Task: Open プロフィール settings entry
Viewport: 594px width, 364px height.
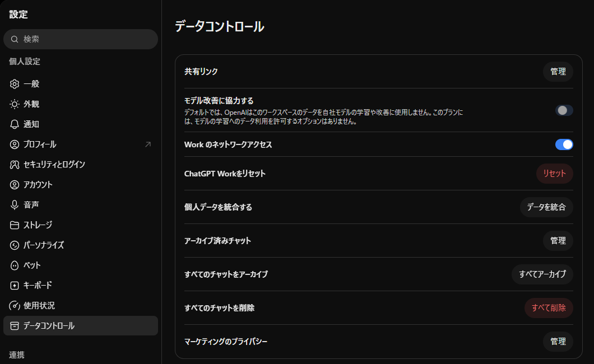Action: [80, 144]
